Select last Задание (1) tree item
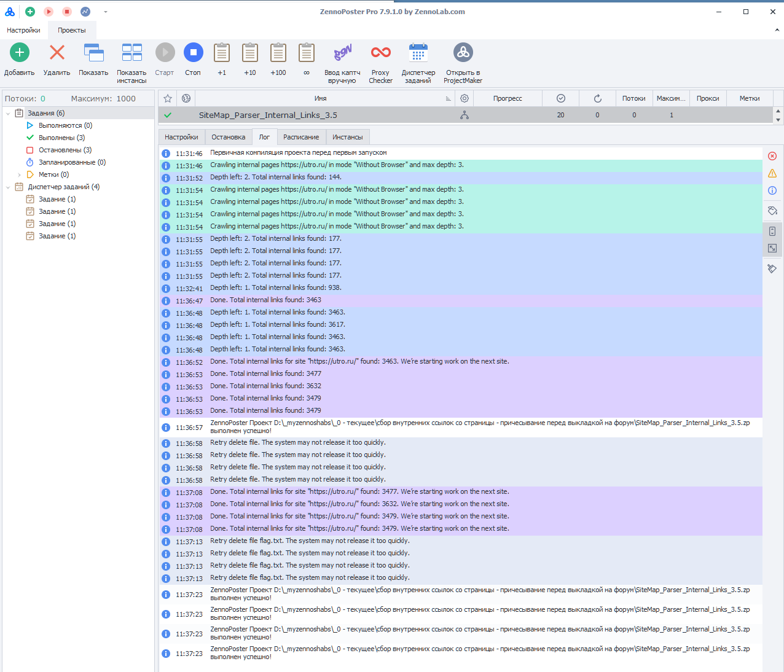Viewport: 784px width, 672px height. [57, 236]
